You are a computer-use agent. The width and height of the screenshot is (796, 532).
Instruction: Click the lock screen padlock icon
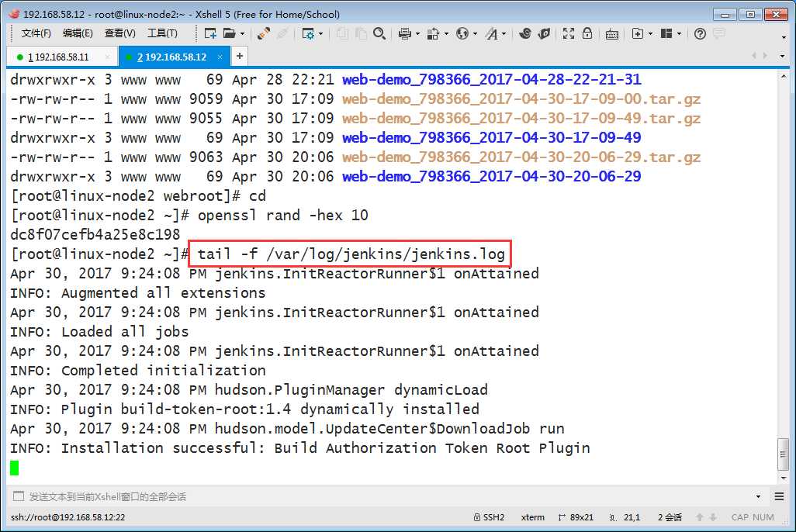587,33
